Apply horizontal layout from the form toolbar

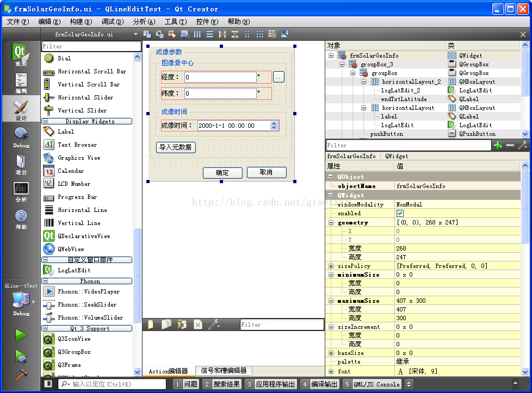pyautogui.click(x=197, y=34)
